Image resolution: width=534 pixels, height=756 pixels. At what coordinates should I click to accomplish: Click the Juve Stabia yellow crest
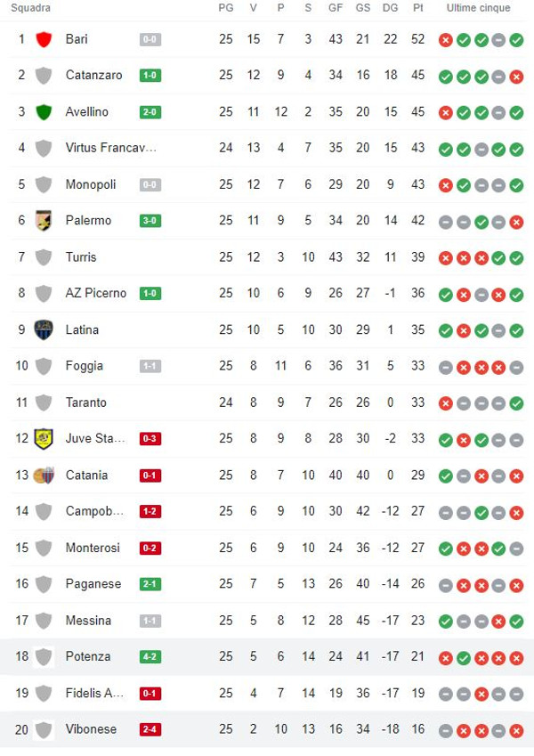[x=44, y=438]
